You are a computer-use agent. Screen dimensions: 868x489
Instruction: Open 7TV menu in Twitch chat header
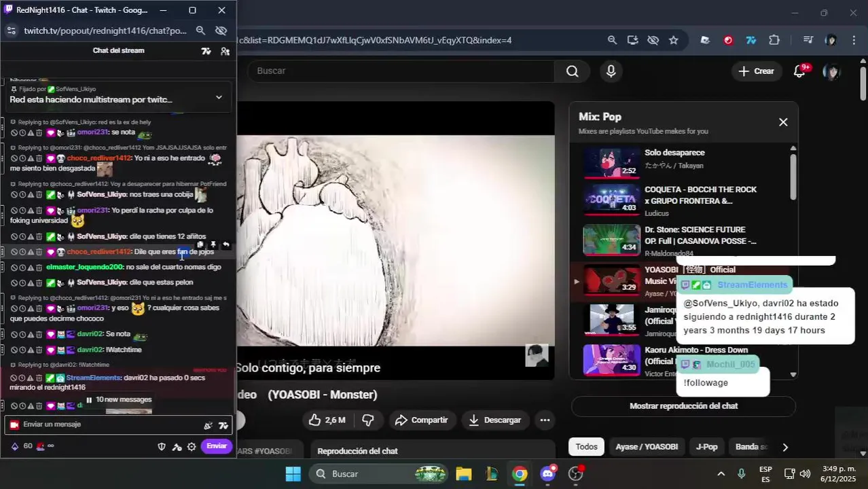tap(206, 51)
